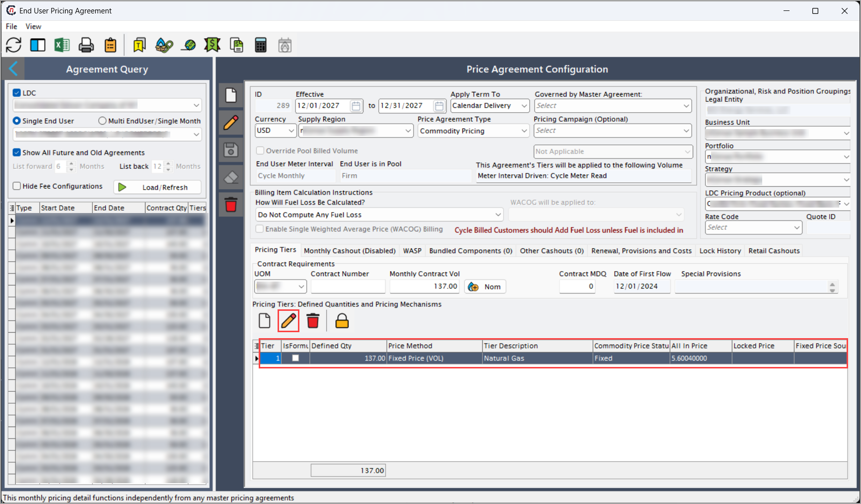
Task: Open the Supply Region dropdown
Action: [x=408, y=131]
